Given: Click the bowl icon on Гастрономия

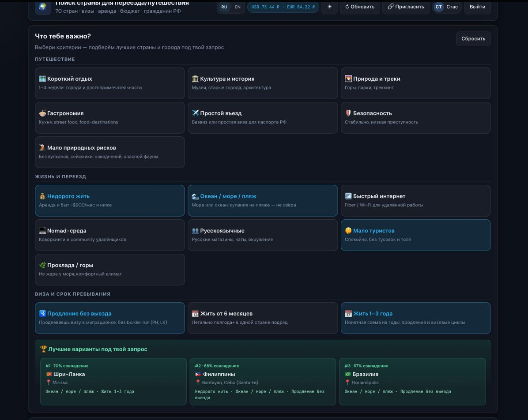Looking at the screenshot, I should (x=42, y=113).
